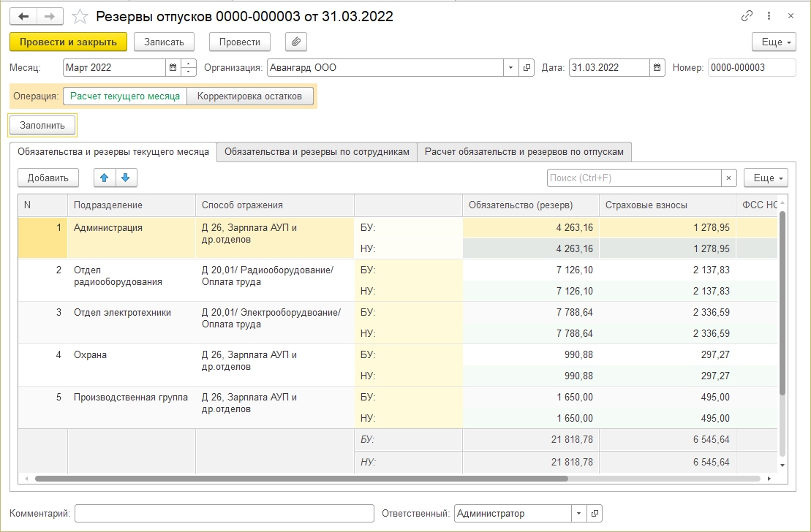Click the back navigation arrow

[x=23, y=16]
